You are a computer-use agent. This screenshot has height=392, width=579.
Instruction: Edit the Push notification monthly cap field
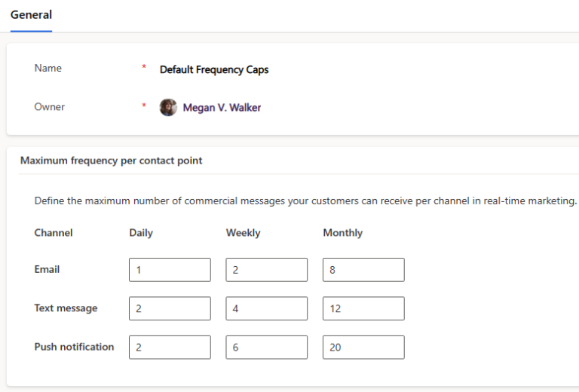point(363,348)
